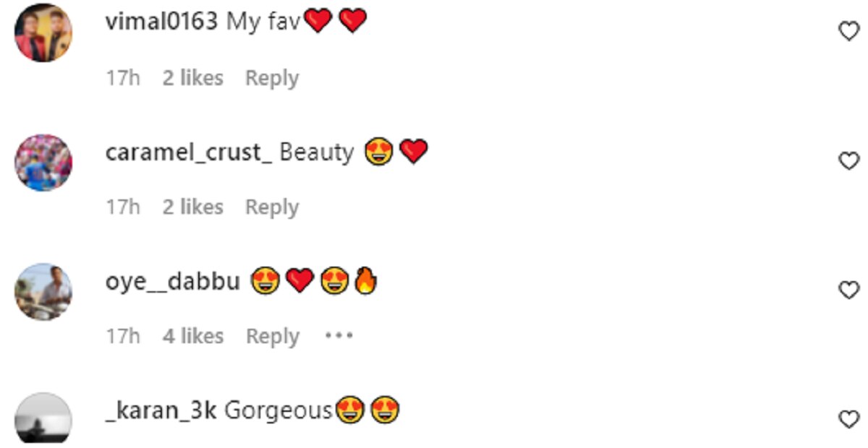This screenshot has width=868, height=448.
Task: View 2 likes on caramel_crust_'s comment
Action: pos(193,207)
